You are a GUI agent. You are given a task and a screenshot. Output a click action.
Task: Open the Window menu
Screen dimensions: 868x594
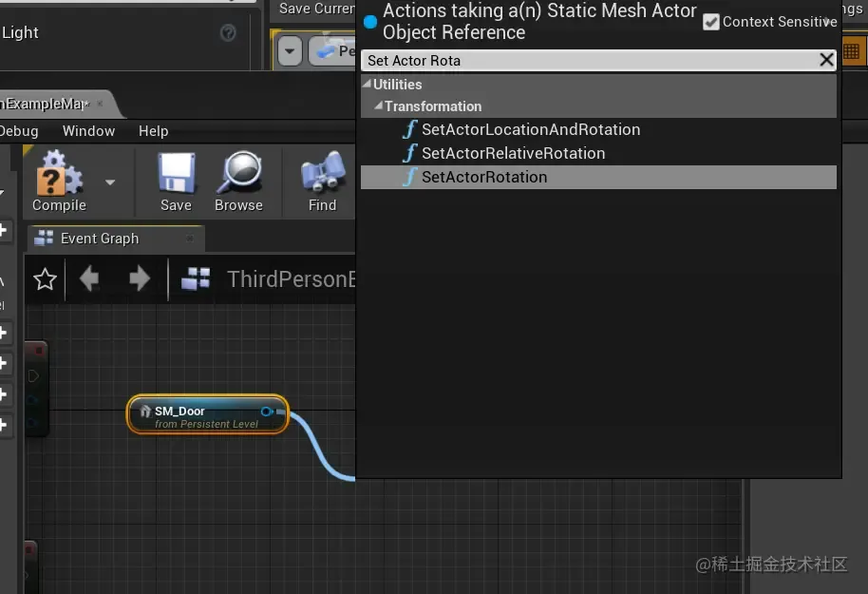[x=88, y=131]
